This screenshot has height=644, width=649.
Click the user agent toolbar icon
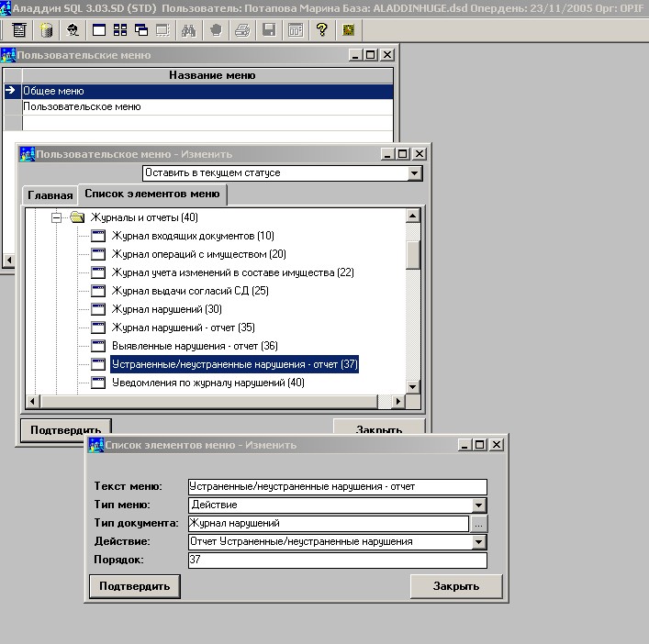tap(73, 30)
